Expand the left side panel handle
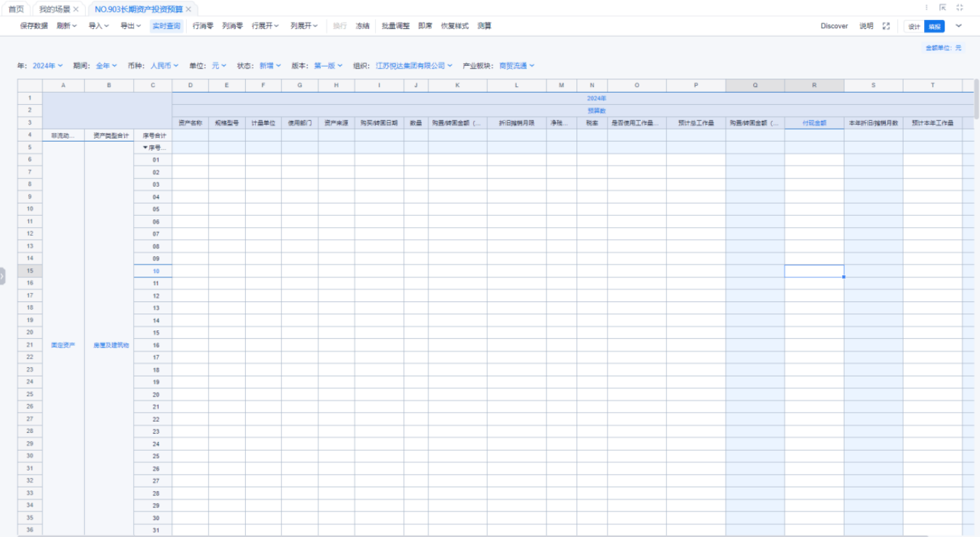 pyautogui.click(x=2, y=275)
